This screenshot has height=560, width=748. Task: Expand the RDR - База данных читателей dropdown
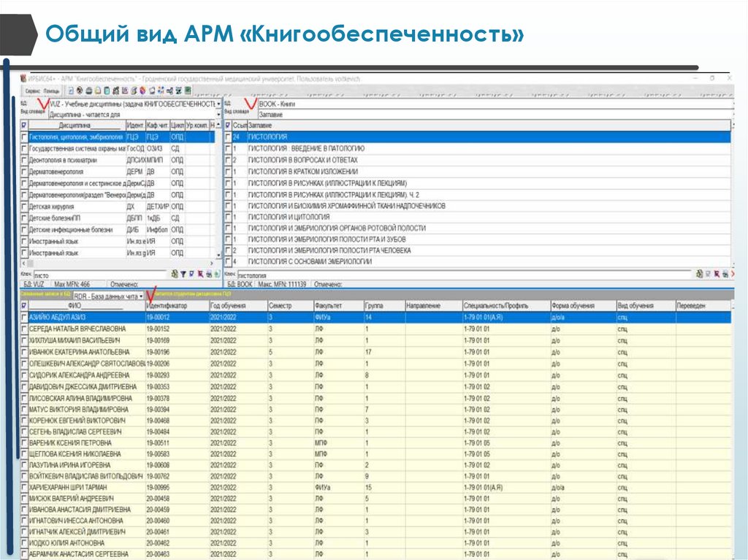140,296
